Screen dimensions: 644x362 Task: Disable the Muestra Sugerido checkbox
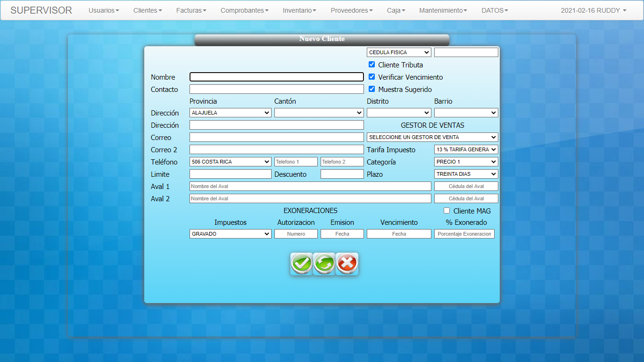pyautogui.click(x=372, y=89)
